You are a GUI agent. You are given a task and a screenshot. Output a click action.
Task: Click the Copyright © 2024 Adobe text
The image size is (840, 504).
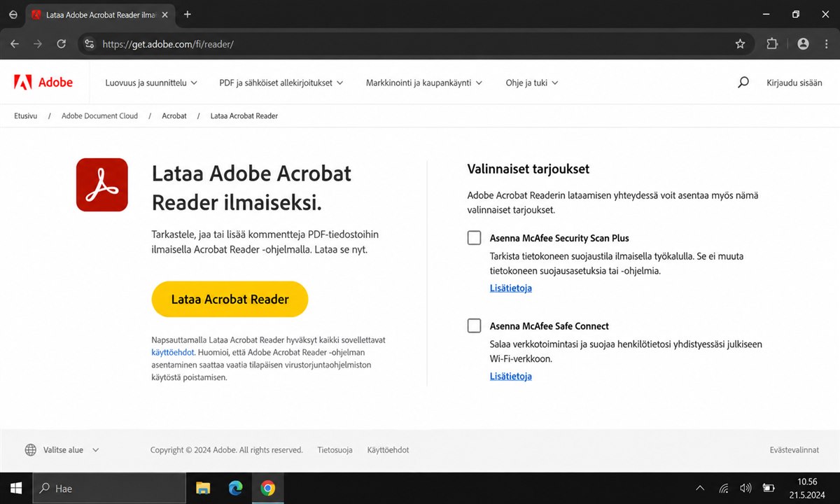tap(227, 450)
